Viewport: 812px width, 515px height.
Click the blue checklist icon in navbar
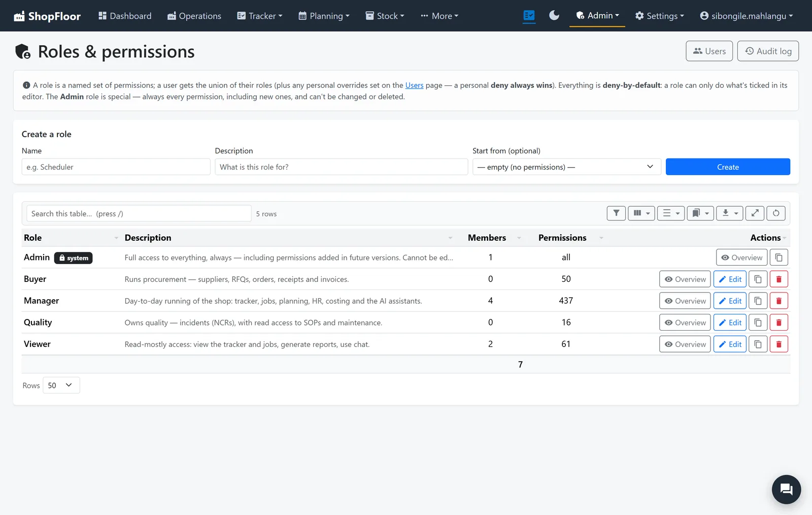pos(529,16)
